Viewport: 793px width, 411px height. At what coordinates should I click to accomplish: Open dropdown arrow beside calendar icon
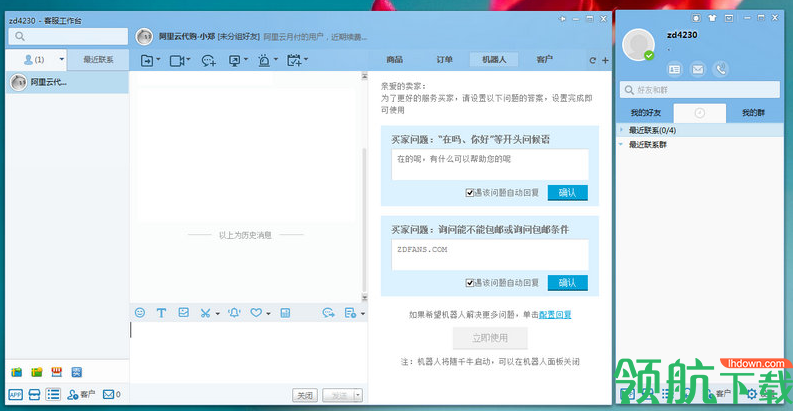[306, 60]
